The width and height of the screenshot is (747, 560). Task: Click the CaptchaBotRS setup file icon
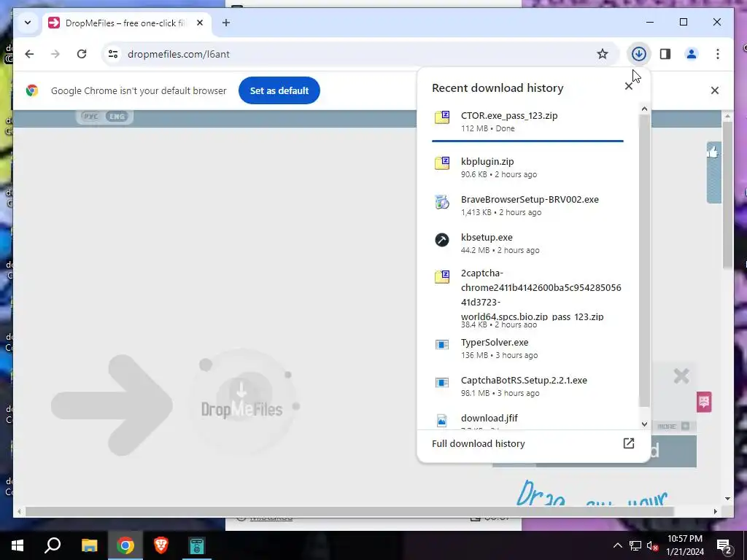coord(441,382)
